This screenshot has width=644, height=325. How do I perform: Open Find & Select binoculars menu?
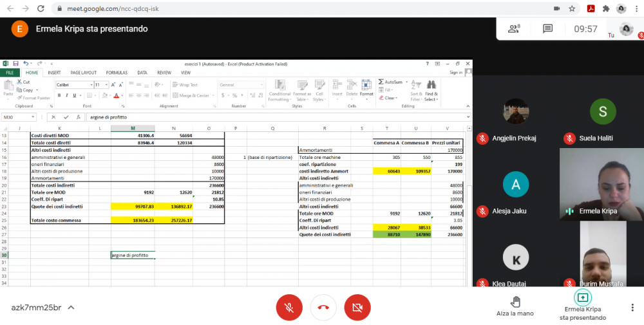[431, 91]
